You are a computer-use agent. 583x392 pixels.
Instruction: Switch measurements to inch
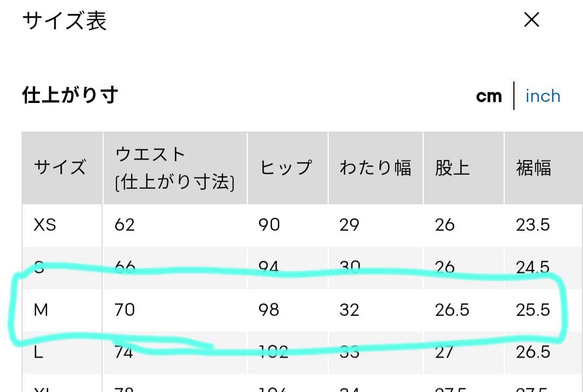(x=543, y=96)
